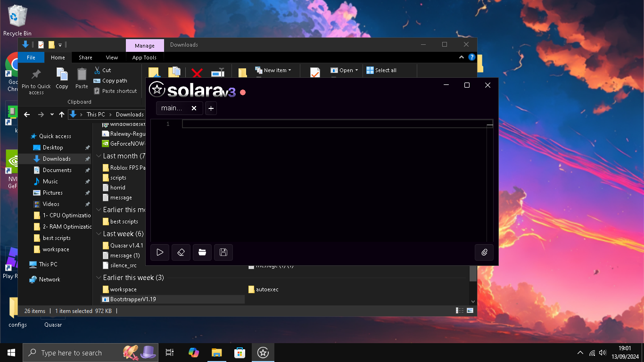Click Select all in the ribbon
Screen dimensions: 644x362
[381, 70]
